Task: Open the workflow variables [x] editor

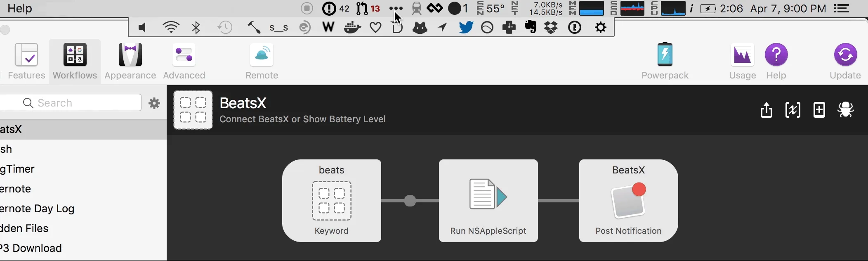Action: tap(793, 110)
